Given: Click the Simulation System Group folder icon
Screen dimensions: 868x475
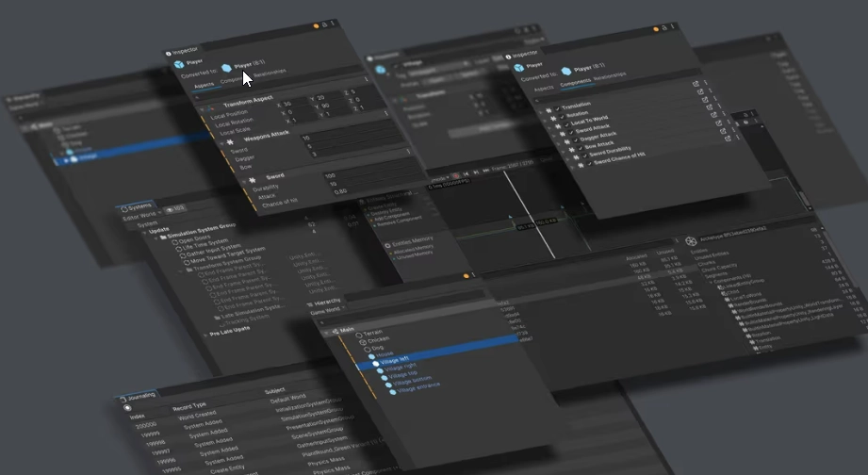Looking at the screenshot, I should click(163, 237).
